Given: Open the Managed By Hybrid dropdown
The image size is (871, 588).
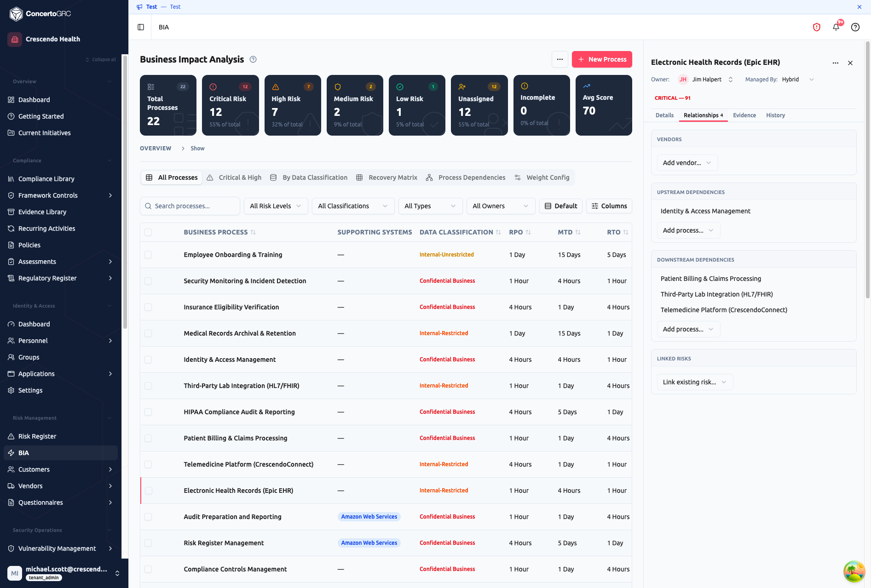Looking at the screenshot, I should click(x=798, y=80).
